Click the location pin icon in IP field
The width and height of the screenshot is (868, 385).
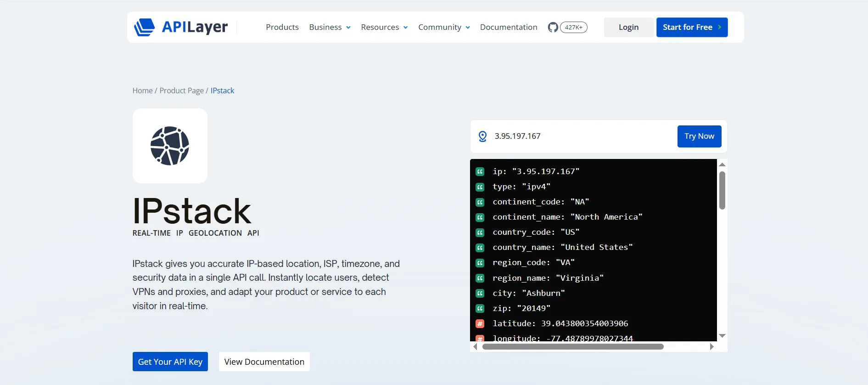point(482,136)
